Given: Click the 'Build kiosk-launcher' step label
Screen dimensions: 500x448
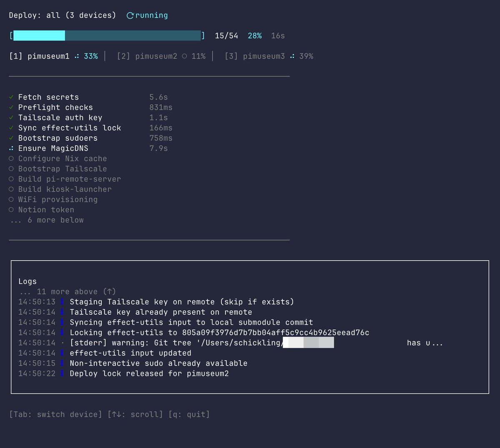Looking at the screenshot, I should point(65,189).
